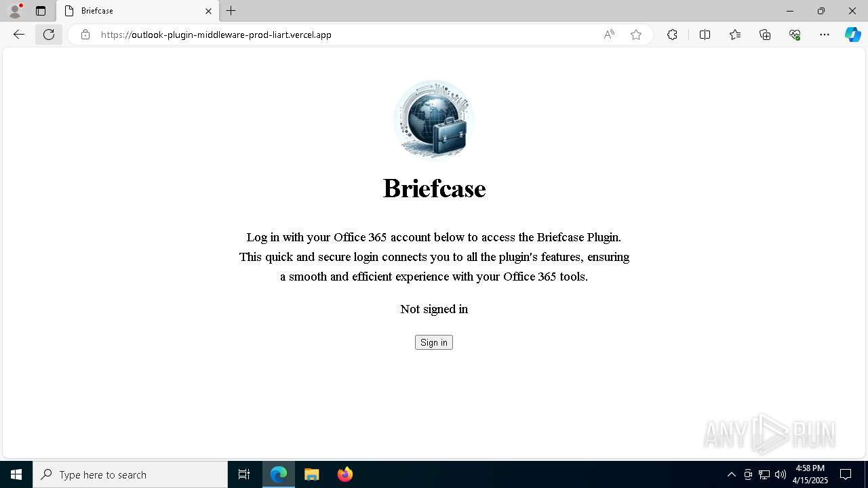Open Collections panel
The image size is (868, 488).
click(765, 35)
